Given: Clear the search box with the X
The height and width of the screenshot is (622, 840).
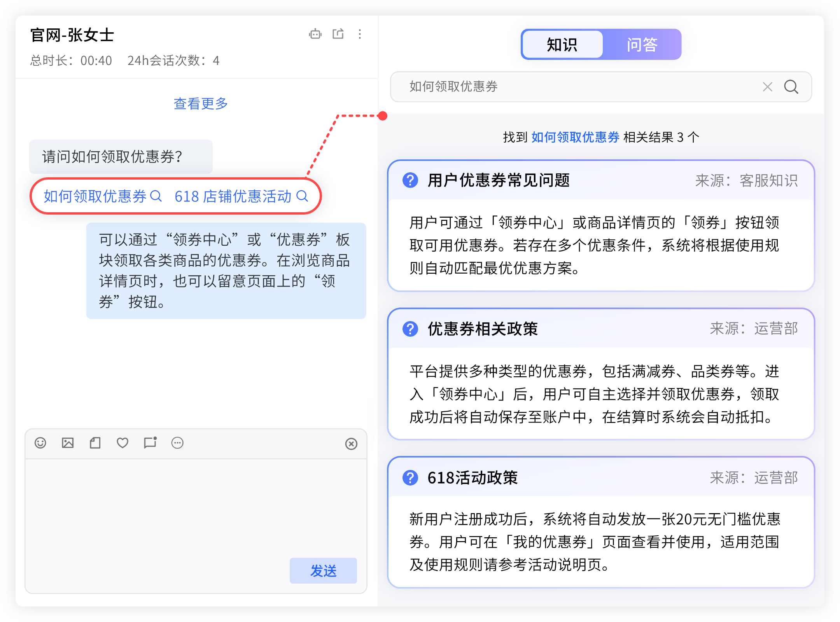Looking at the screenshot, I should click(x=767, y=87).
